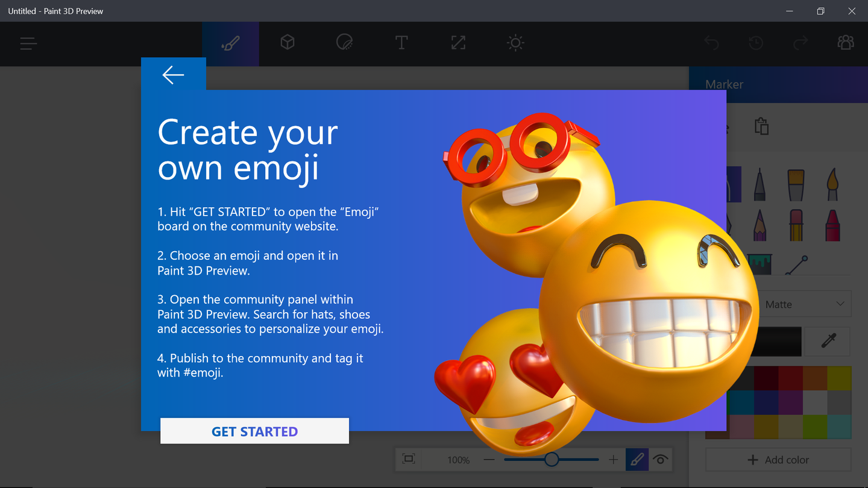Click the current black color bar

(764, 342)
